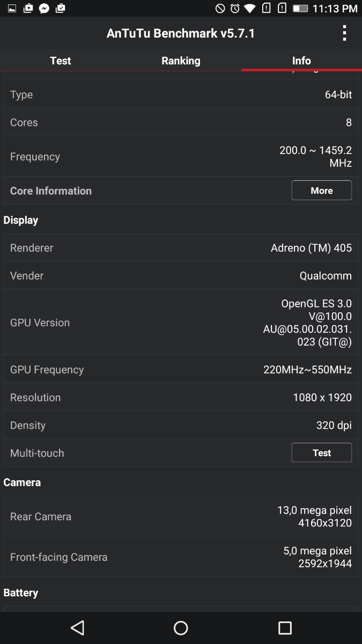Viewport: 362px width, 644px height.
Task: Tap the Android back navigation icon
Action: [78, 627]
